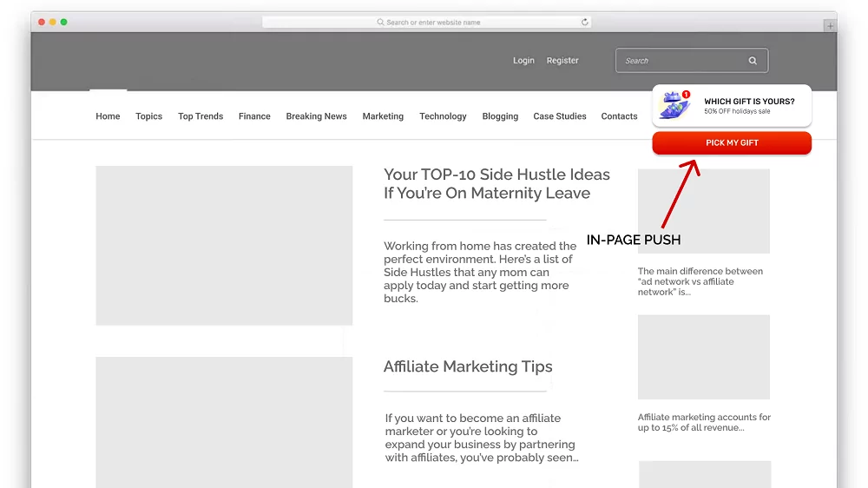Screen dimensions: 868x488
Task: Open the Case Studies menu item
Action: pyautogui.click(x=560, y=116)
